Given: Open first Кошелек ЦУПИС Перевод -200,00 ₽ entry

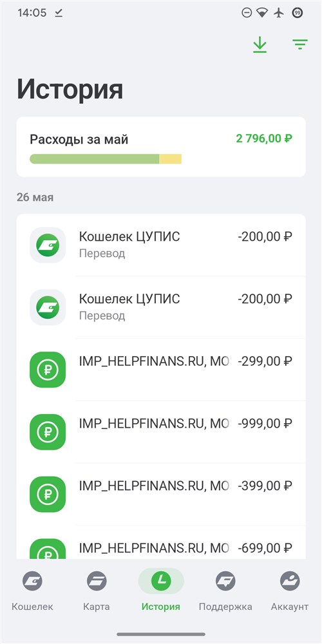Looking at the screenshot, I should 161,245.
